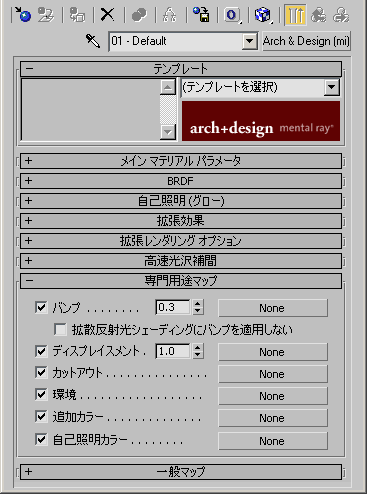367x494 pixels.
Task: Click None map button for 自己照明カラー
Action: coord(273,441)
